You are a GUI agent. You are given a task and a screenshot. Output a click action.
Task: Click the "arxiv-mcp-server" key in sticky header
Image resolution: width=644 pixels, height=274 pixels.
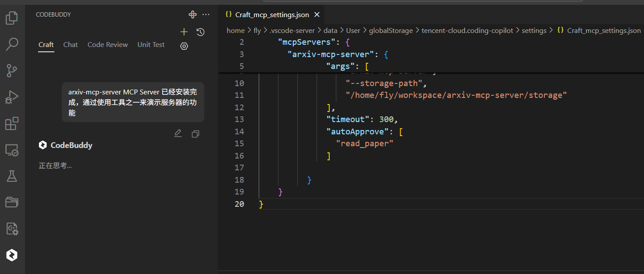tap(331, 54)
